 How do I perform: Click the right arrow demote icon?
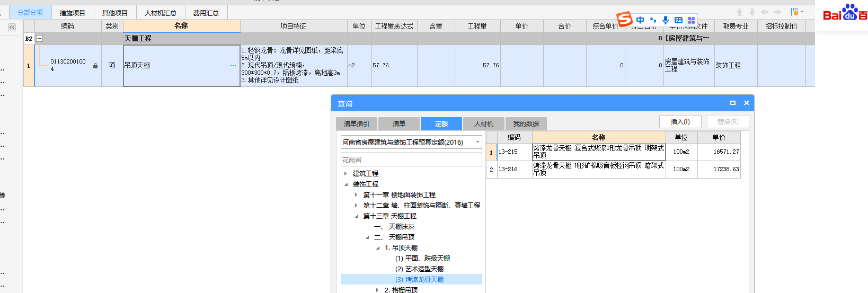pos(777,12)
